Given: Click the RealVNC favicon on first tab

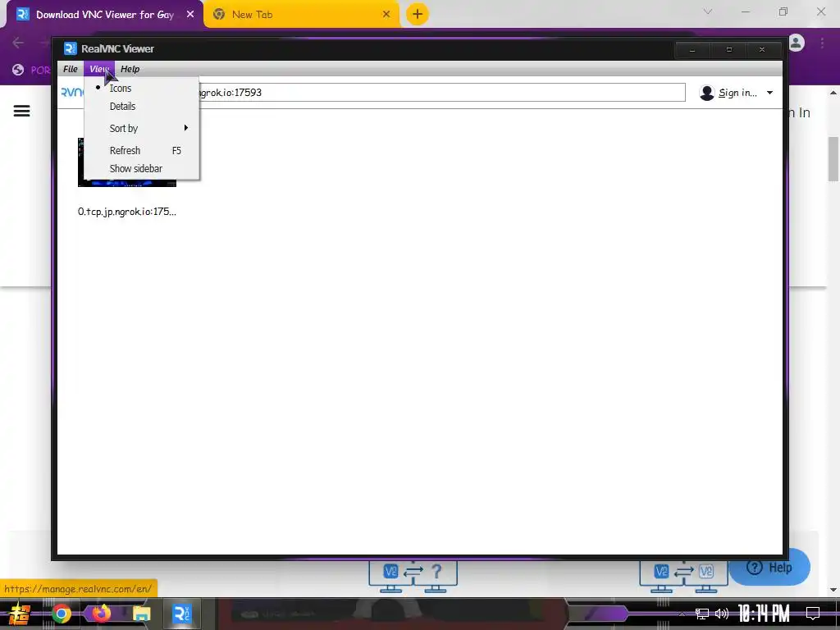Looking at the screenshot, I should click(x=22, y=15).
